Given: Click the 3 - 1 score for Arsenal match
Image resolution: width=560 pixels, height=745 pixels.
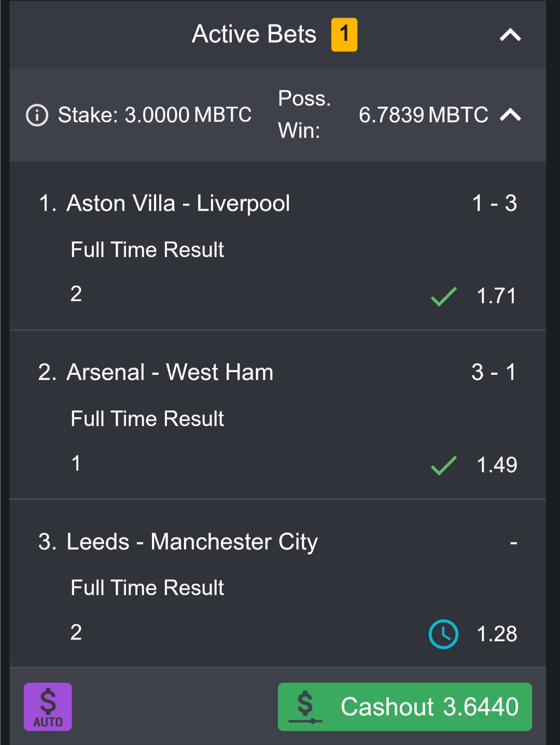Looking at the screenshot, I should point(494,372).
